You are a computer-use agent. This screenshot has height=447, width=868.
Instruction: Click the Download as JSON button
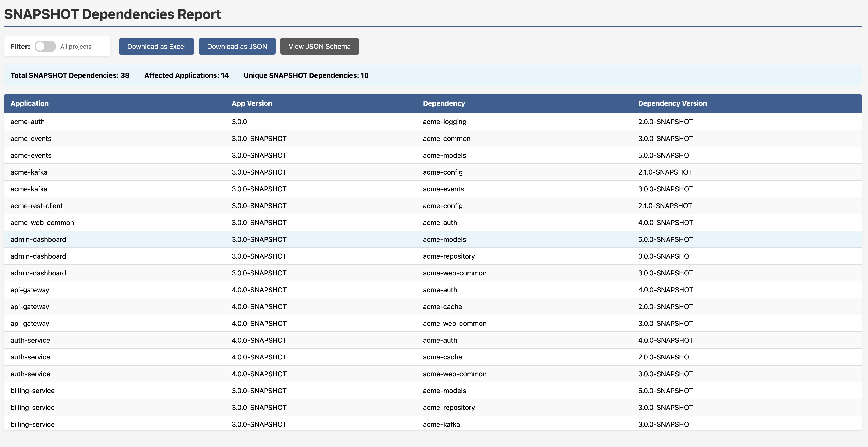pyautogui.click(x=237, y=47)
